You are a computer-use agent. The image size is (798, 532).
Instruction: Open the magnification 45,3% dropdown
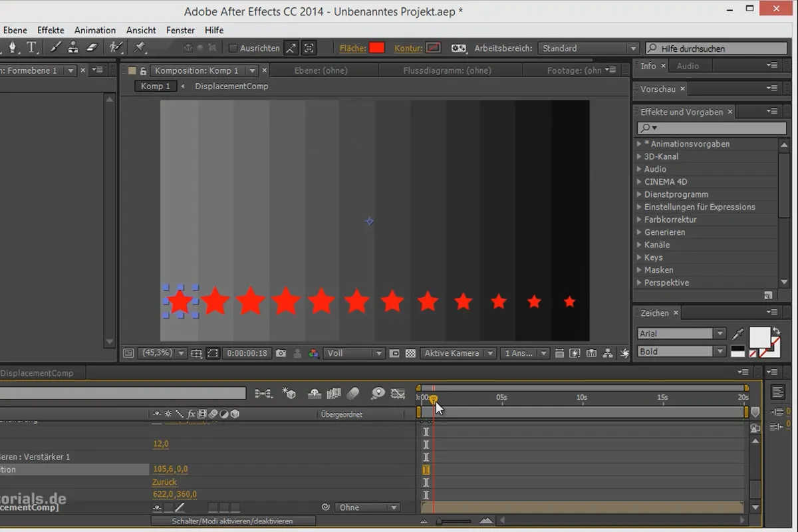163,354
